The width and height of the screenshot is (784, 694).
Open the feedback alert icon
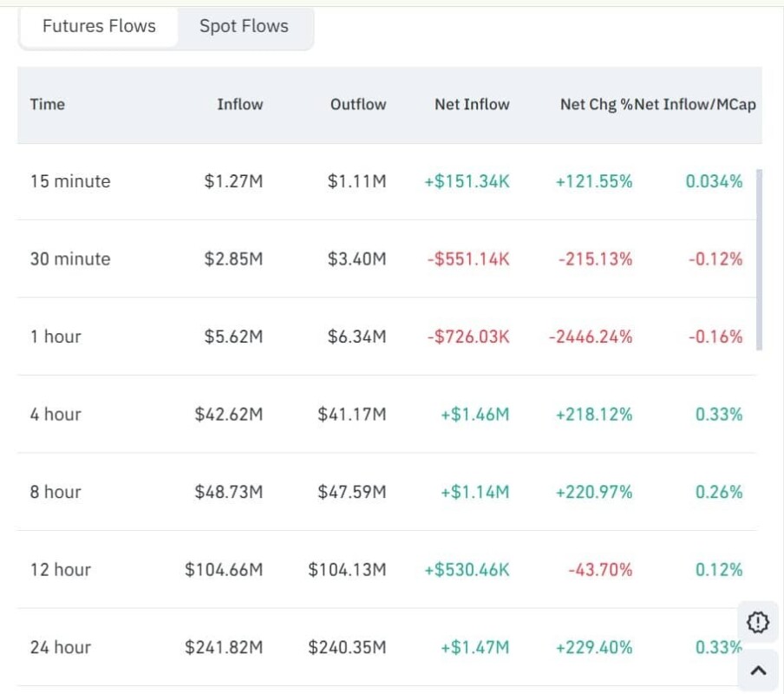[758, 622]
